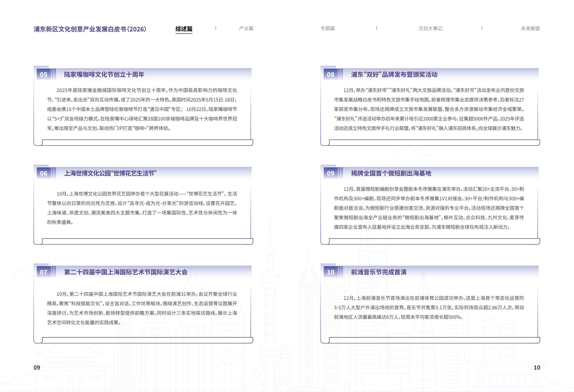Open the 文创大事记 tab
Screen dimensions: 574x392
click(430, 28)
